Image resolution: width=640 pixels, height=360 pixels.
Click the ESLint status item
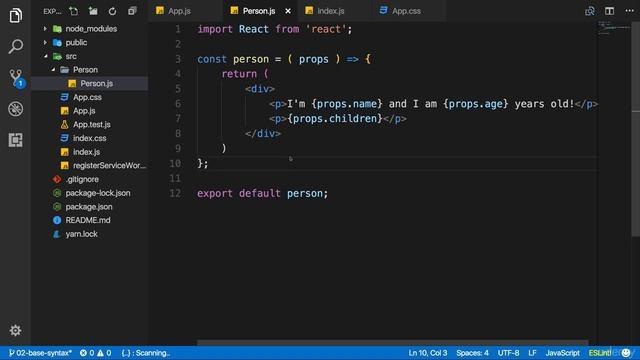[600, 353]
